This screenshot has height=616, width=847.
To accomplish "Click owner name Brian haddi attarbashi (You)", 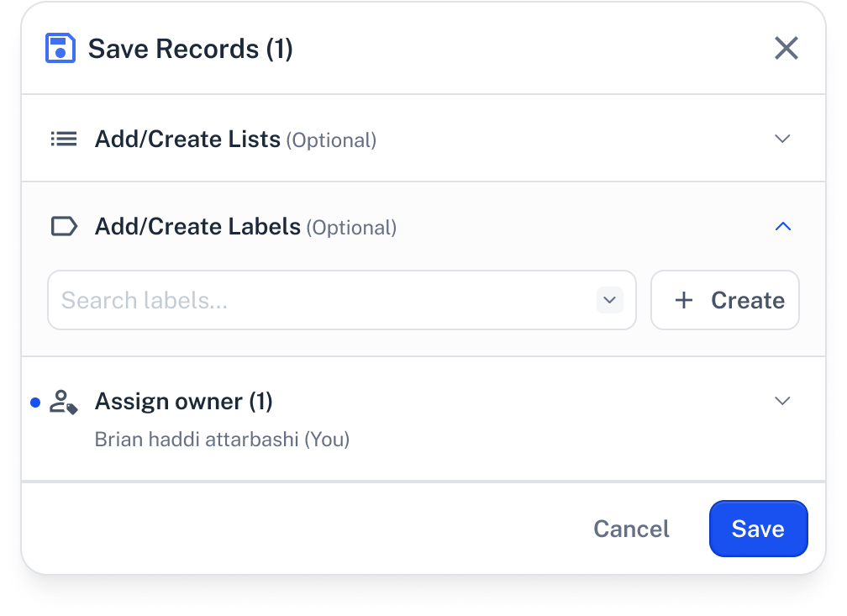I will (x=222, y=440).
